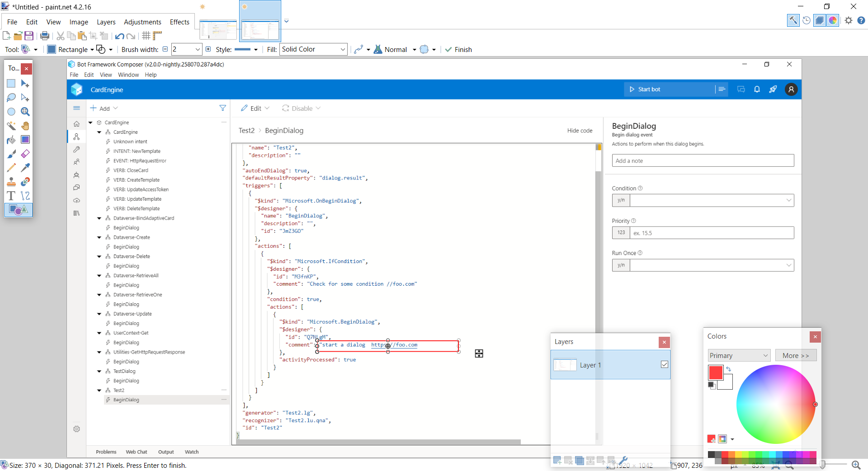The height and width of the screenshot is (471, 868).
Task: Click the Start bot button in Composer
Action: tap(649, 89)
